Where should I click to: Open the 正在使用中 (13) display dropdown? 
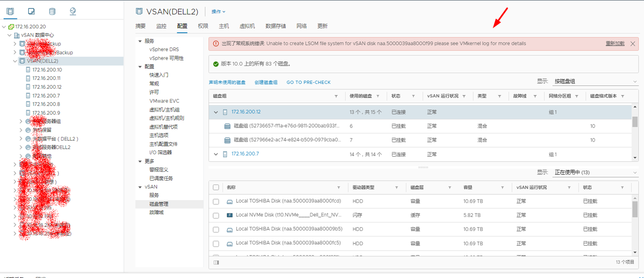(x=595, y=172)
